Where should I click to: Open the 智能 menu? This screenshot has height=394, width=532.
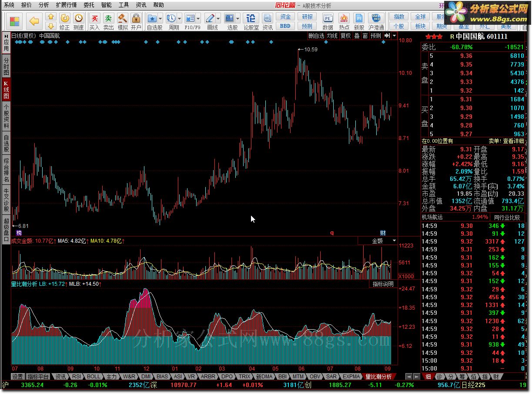pyautogui.click(x=106, y=5)
